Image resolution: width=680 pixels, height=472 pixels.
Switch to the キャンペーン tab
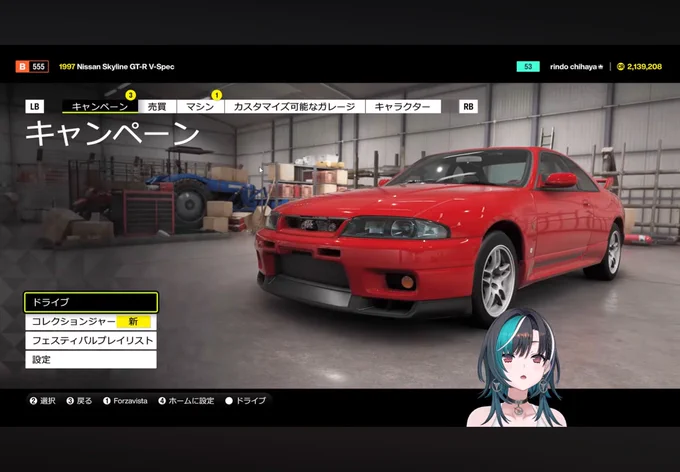click(x=100, y=107)
